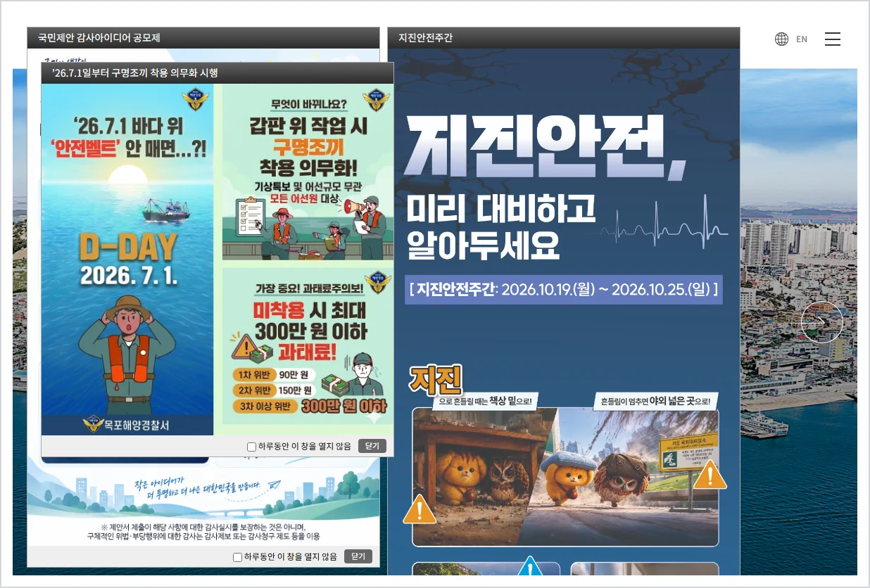Image resolution: width=870 pixels, height=588 pixels.
Task: Click the '지진안전, 미리 대비하고 알아두세요' headline
Action: pos(546,186)
